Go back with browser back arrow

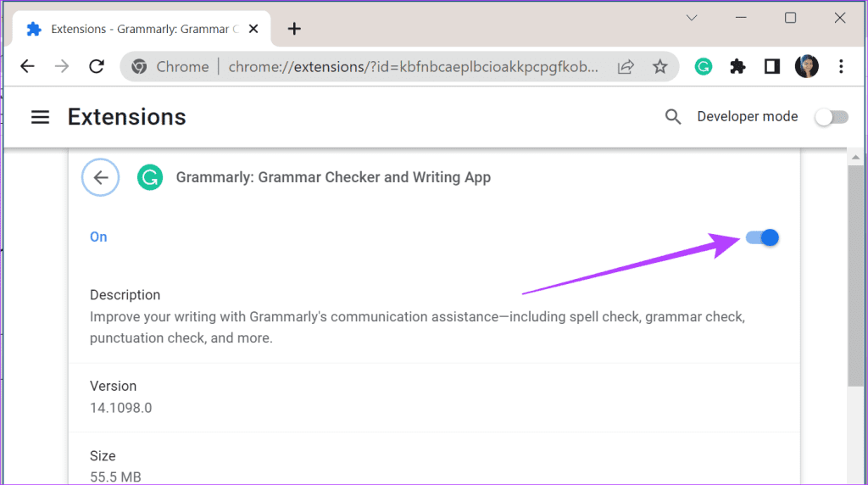27,66
